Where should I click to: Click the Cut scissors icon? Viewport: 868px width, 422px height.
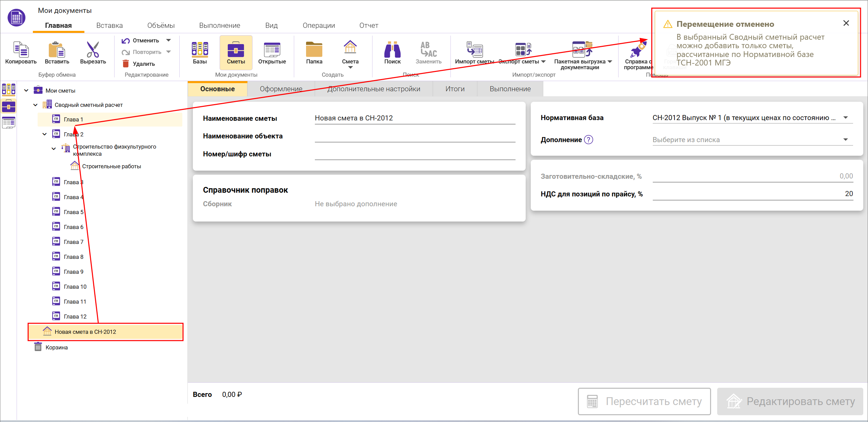93,50
